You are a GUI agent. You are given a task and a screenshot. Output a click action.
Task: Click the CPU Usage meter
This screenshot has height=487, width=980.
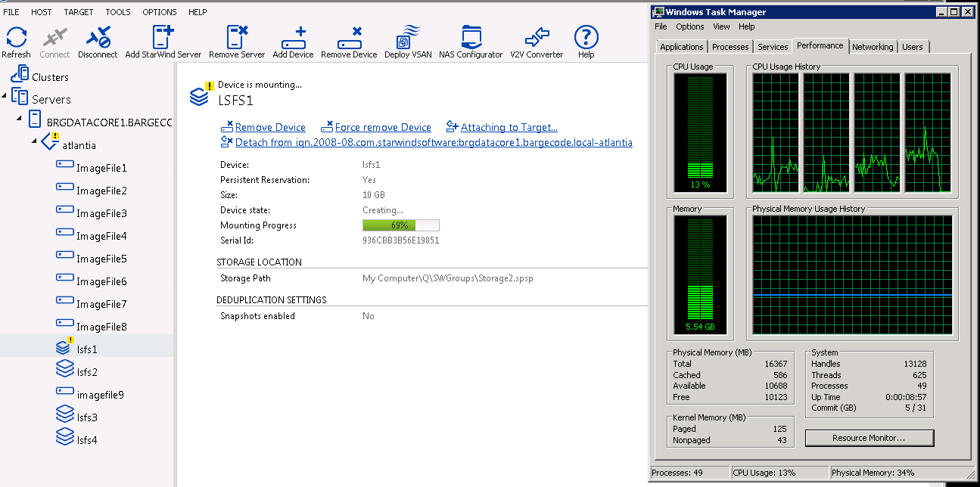coord(701,133)
